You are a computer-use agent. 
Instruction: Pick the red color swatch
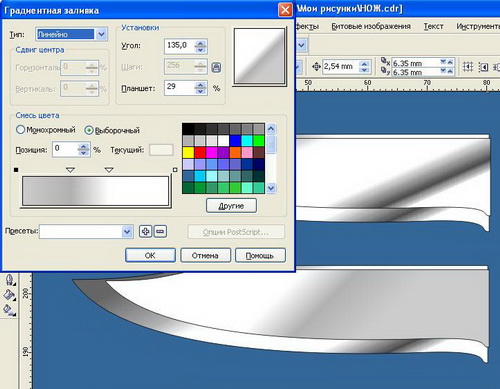pos(200,153)
